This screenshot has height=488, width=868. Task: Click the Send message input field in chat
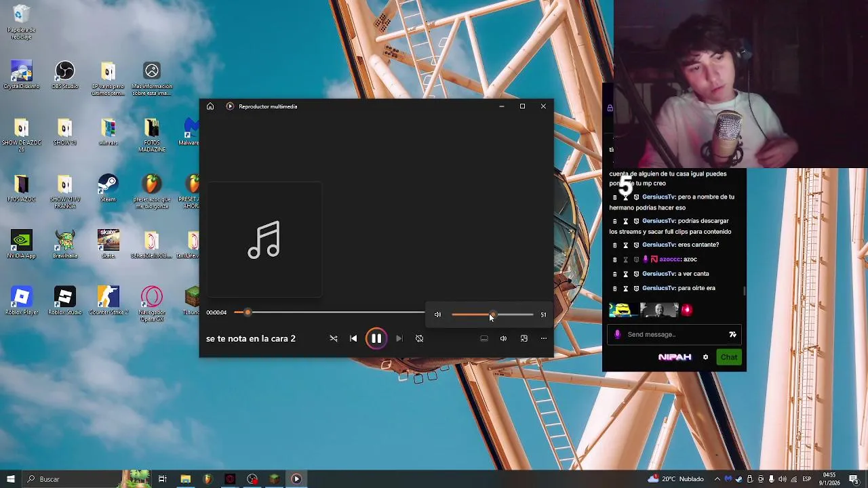tap(675, 334)
